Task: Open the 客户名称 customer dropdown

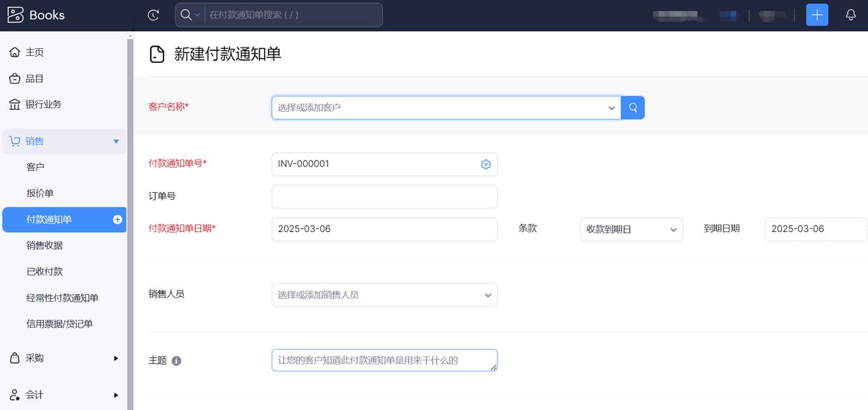Action: tap(446, 108)
